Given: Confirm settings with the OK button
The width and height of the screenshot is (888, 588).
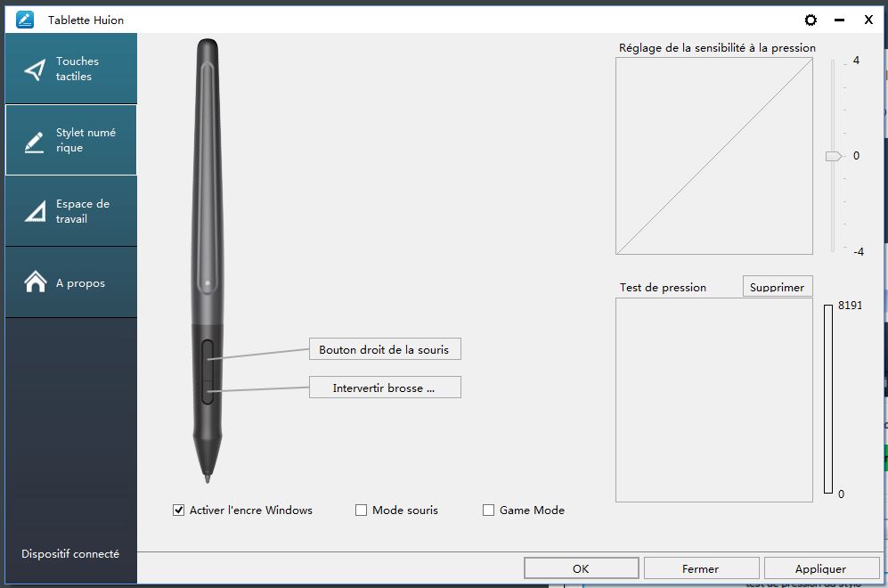Looking at the screenshot, I should [x=581, y=568].
